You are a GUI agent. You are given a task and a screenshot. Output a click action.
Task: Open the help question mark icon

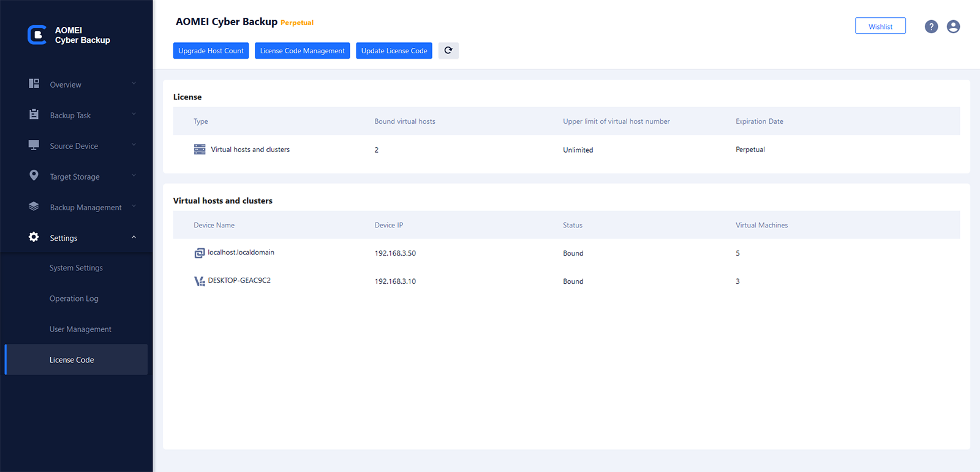pos(931,27)
